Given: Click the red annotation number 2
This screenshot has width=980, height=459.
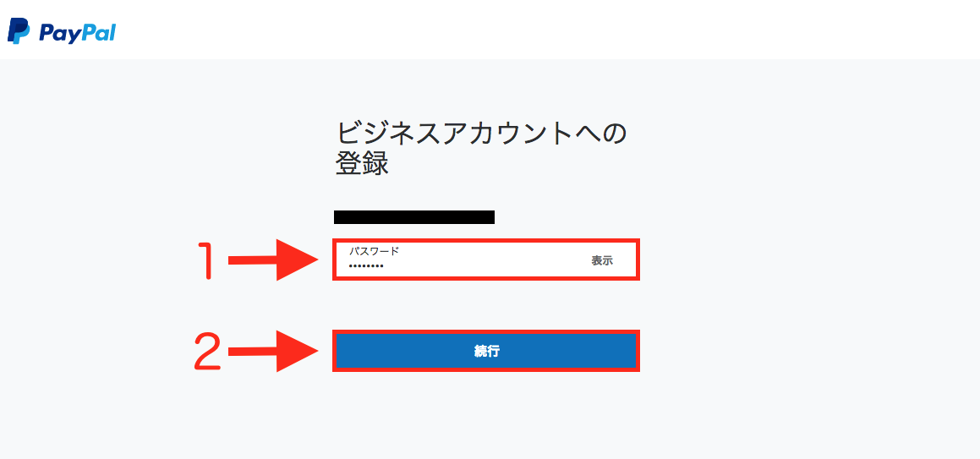Looking at the screenshot, I should point(207,351).
